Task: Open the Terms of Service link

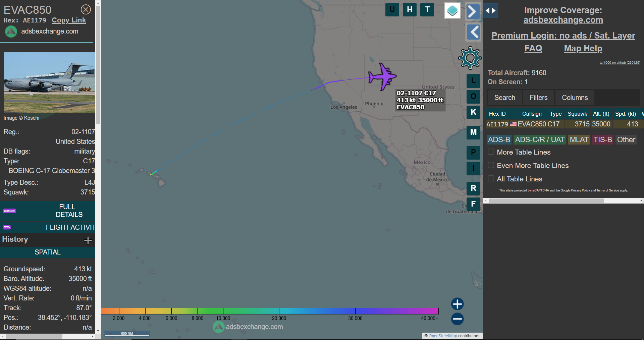Action: pyautogui.click(x=607, y=190)
